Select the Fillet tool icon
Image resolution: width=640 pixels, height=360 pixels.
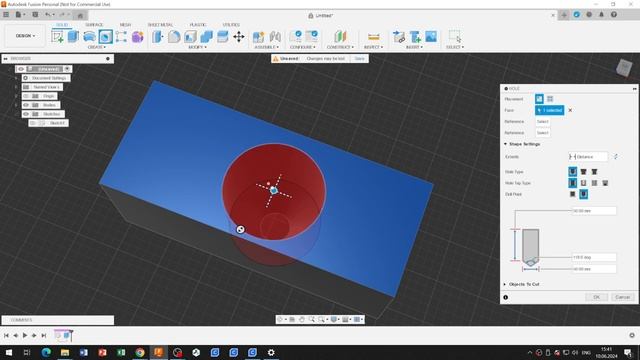pyautogui.click(x=174, y=37)
